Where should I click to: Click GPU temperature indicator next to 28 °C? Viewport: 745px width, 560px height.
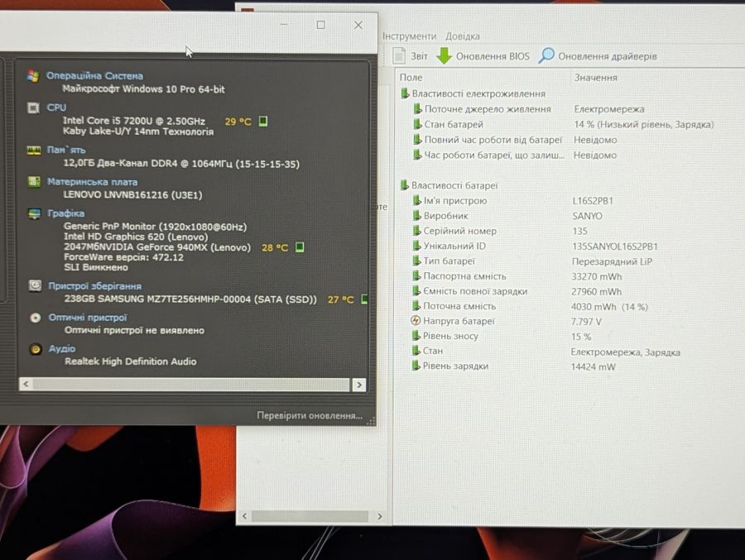(300, 247)
